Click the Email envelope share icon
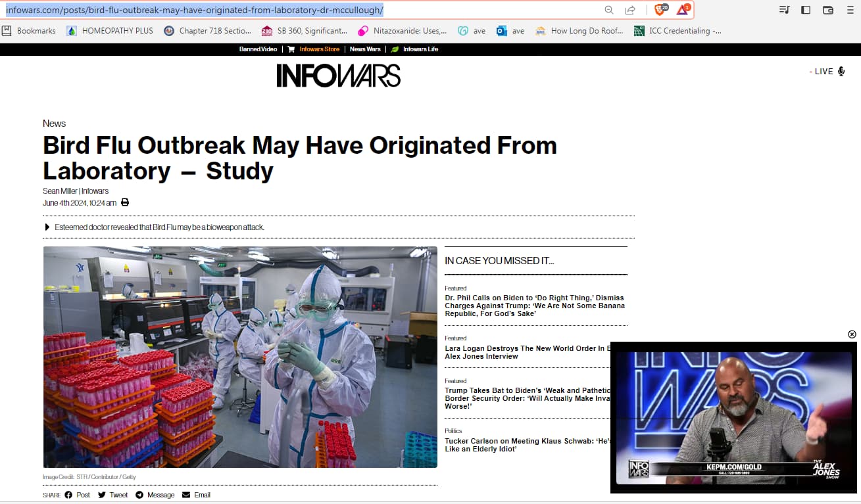This screenshot has height=504, width=861. point(186,495)
